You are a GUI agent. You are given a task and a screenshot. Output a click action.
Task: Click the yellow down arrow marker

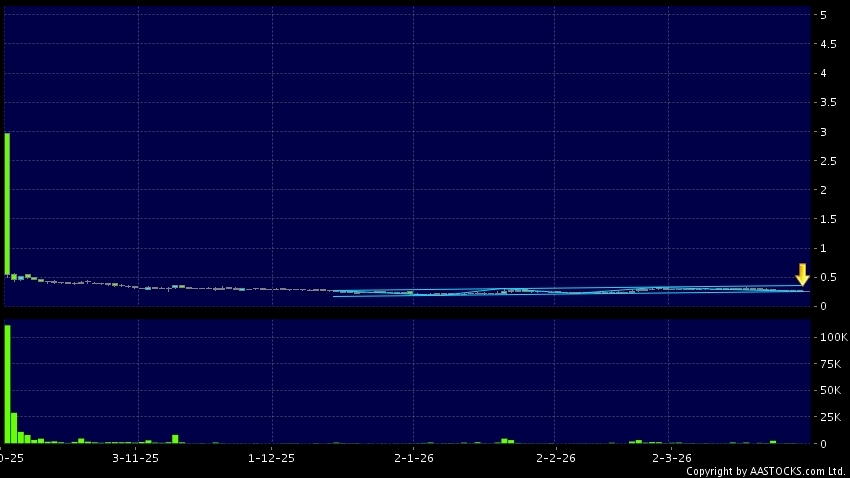802,274
